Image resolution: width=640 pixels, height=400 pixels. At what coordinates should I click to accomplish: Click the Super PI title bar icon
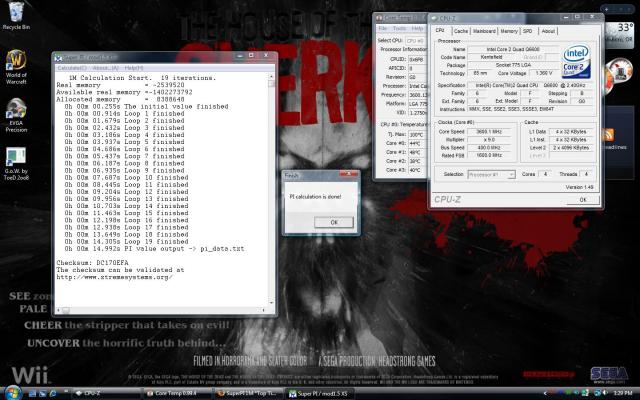click(x=58, y=58)
